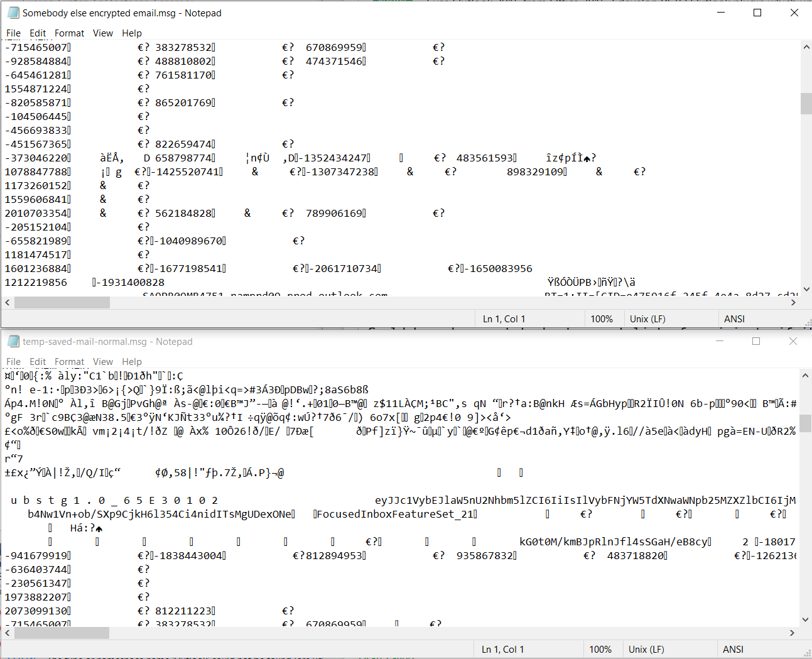The image size is (812, 659).
Task: Open File menu in top Notepad window
Action: click(13, 33)
